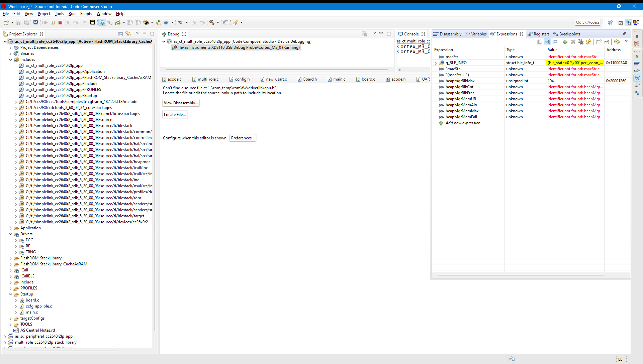
Task: Open the new_usart.c editor tab
Action: 274,79
